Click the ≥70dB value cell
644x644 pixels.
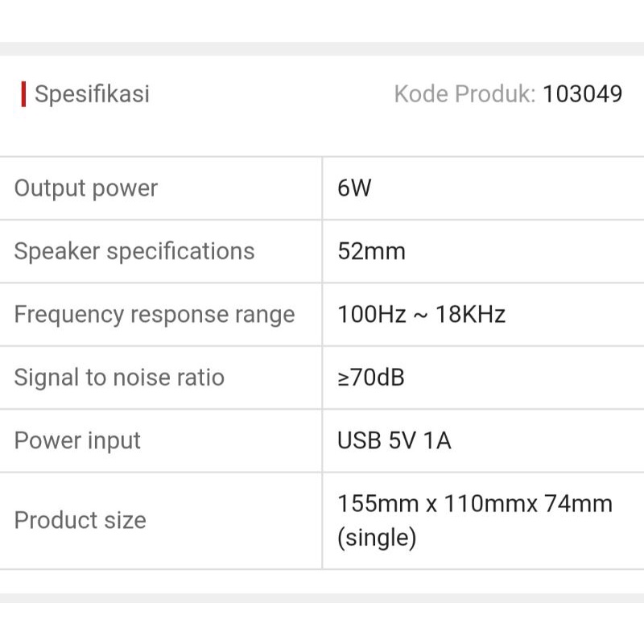(x=371, y=378)
